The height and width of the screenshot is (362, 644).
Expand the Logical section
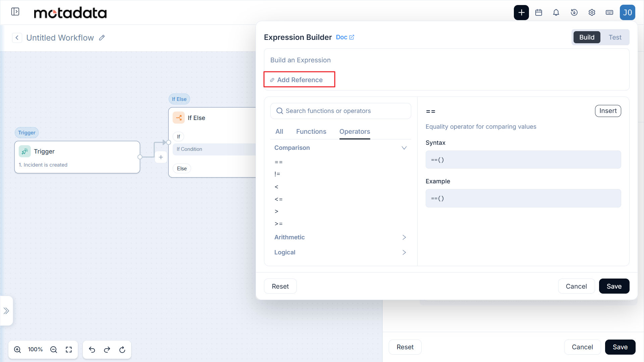pos(340,252)
